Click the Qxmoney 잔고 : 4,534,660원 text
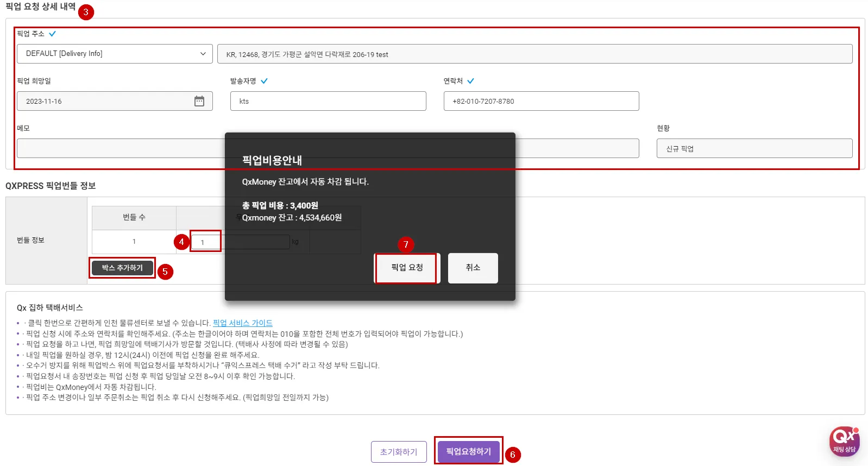 292,218
